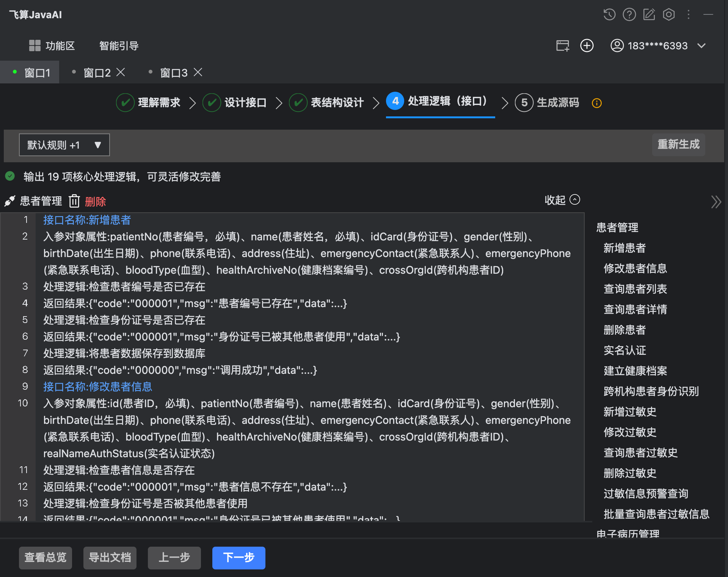728x577 pixels.
Task: Click the circled plus add icon
Action: (587, 45)
